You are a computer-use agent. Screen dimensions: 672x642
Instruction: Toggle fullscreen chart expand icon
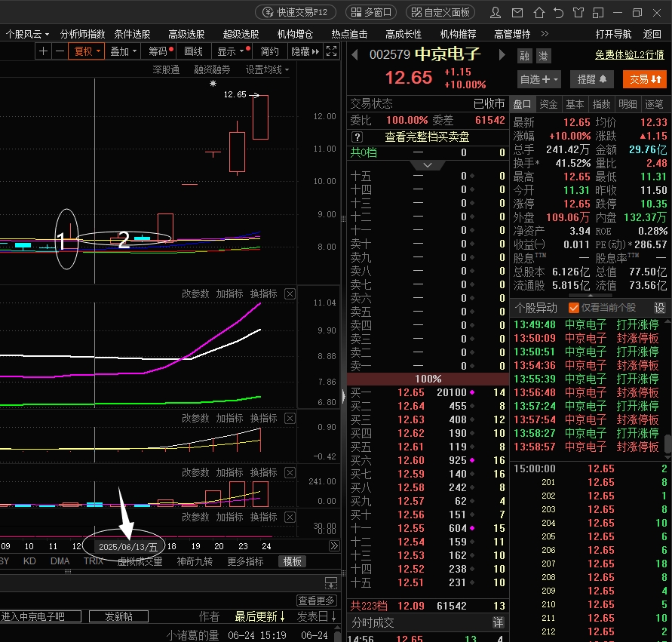(331, 51)
